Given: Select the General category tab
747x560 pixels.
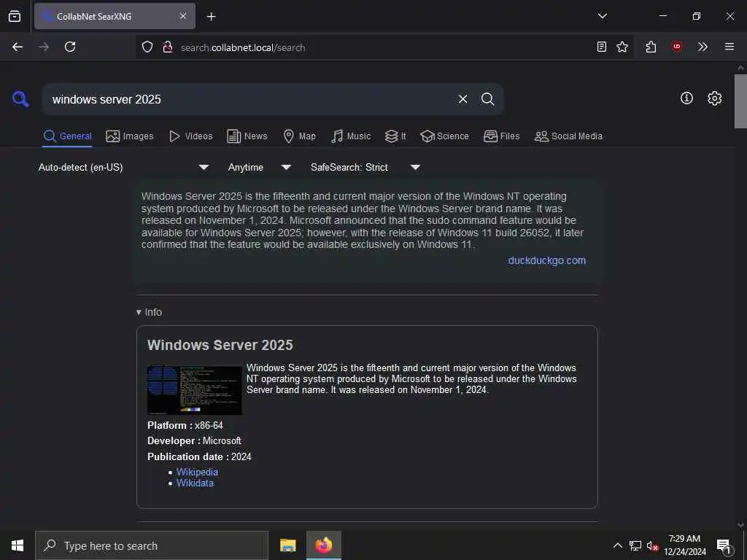Looking at the screenshot, I should [67, 136].
